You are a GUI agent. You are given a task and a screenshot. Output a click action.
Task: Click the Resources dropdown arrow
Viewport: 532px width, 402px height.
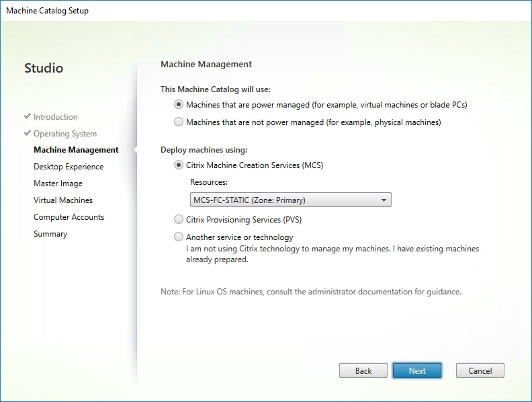tap(384, 200)
